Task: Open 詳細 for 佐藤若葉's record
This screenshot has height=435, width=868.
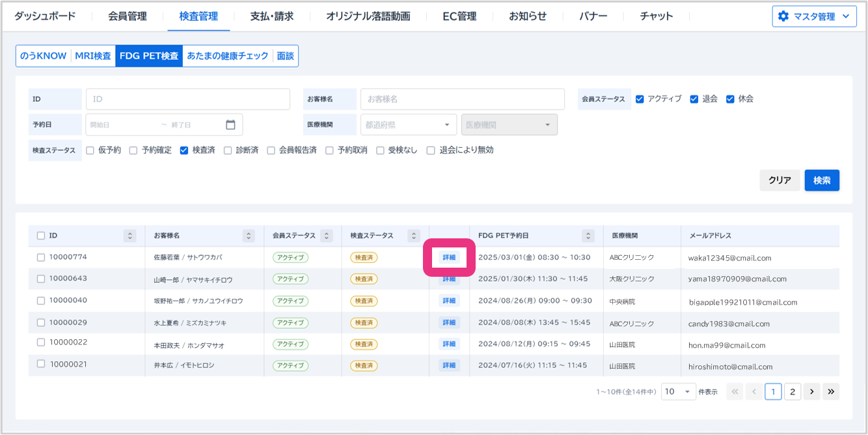Action: tap(449, 257)
